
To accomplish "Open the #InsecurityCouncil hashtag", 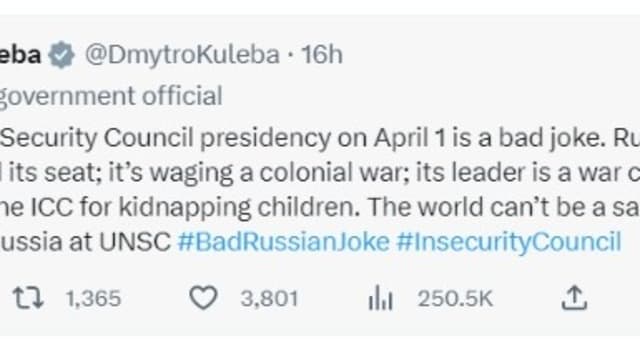I will (509, 242).
